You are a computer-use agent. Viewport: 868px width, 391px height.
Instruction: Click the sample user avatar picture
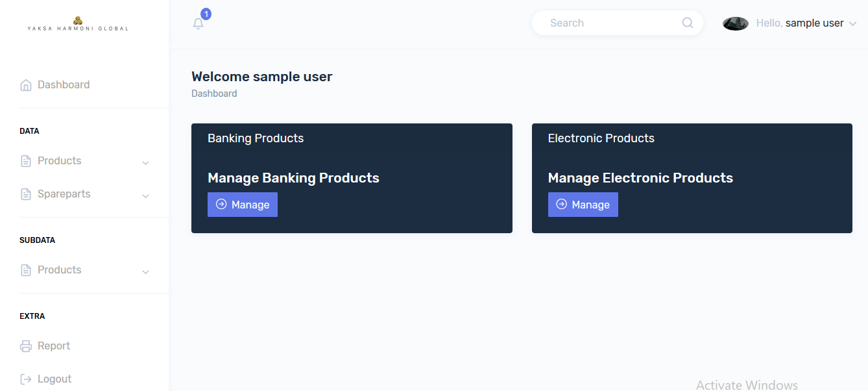[x=736, y=23]
